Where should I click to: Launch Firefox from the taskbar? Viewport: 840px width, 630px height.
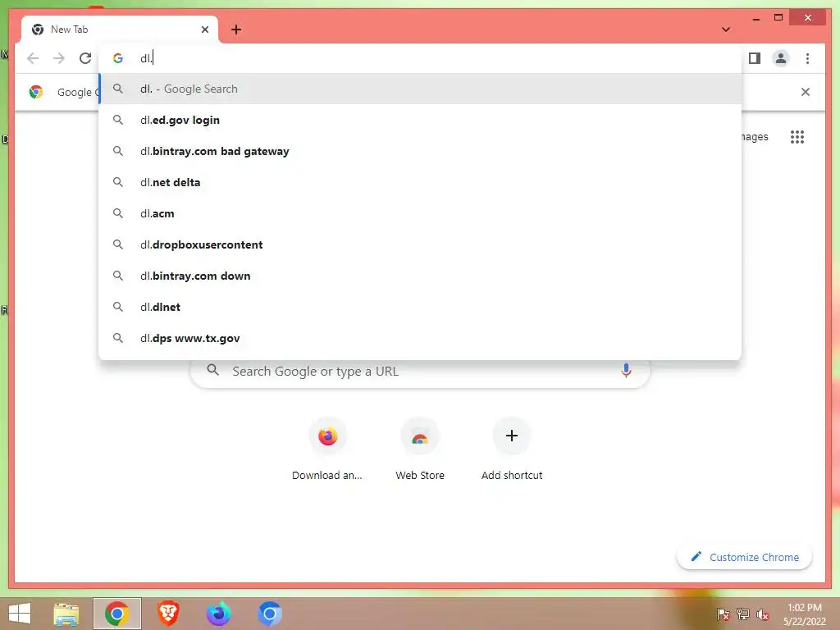click(218, 614)
